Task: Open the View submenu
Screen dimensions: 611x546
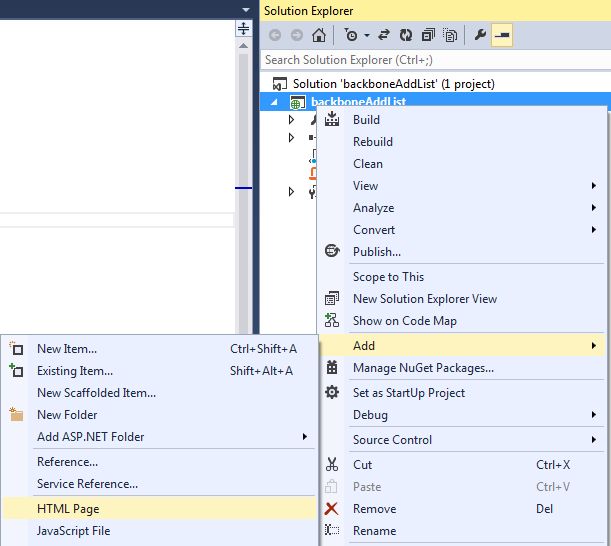Action: pyautogui.click(x=461, y=186)
